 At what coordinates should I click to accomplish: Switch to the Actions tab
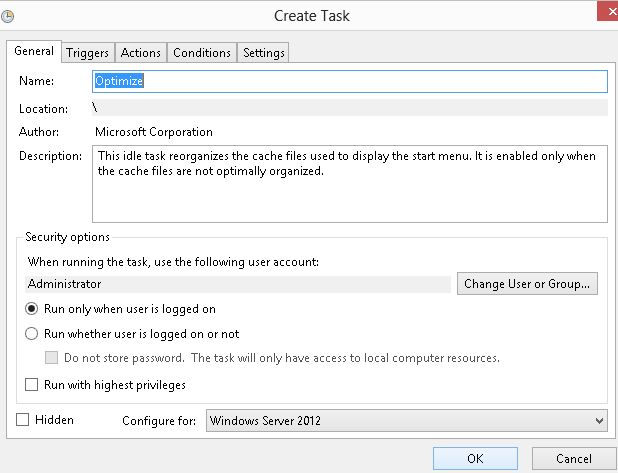[141, 53]
